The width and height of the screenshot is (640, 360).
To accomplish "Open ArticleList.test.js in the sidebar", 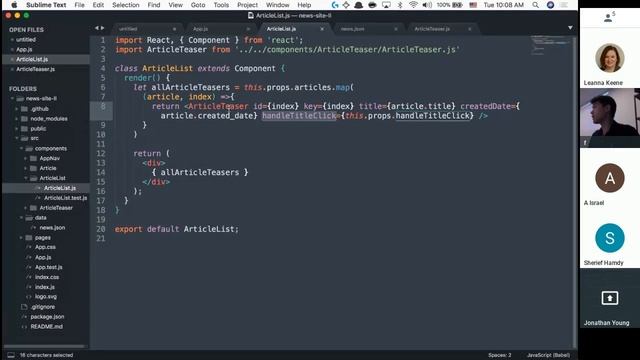I will (x=65, y=198).
